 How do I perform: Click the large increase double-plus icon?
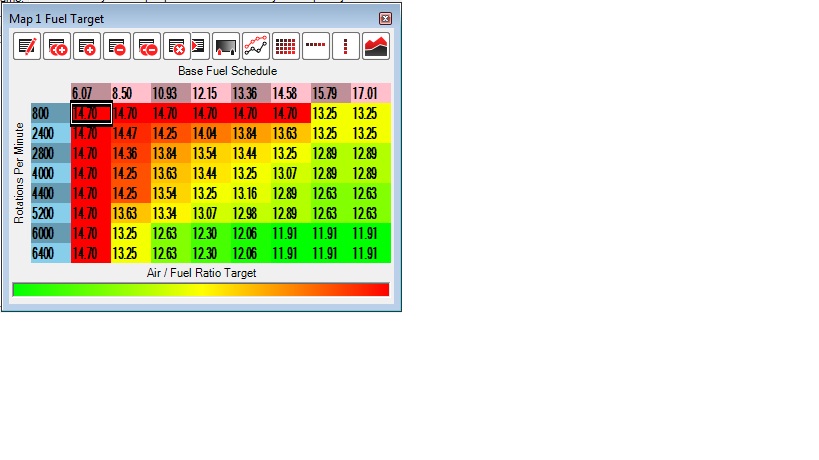(x=57, y=46)
